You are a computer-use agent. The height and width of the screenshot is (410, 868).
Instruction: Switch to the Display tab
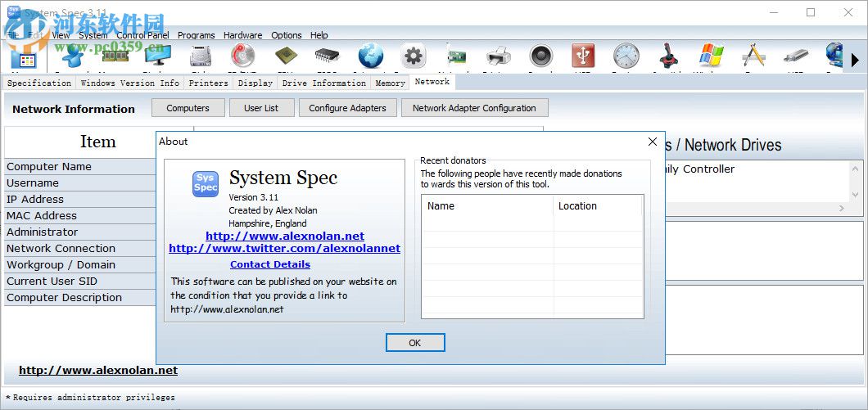pyautogui.click(x=255, y=83)
